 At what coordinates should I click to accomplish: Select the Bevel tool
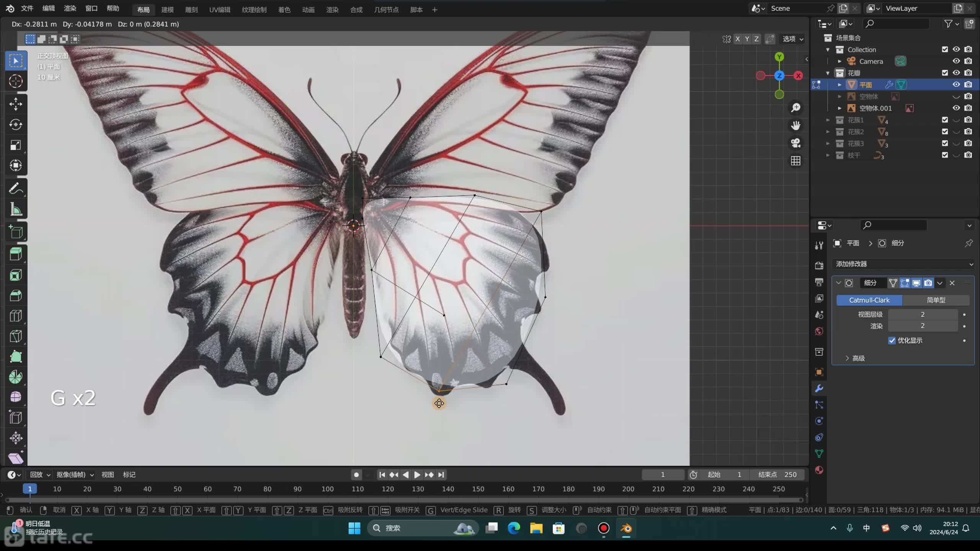tap(16, 295)
